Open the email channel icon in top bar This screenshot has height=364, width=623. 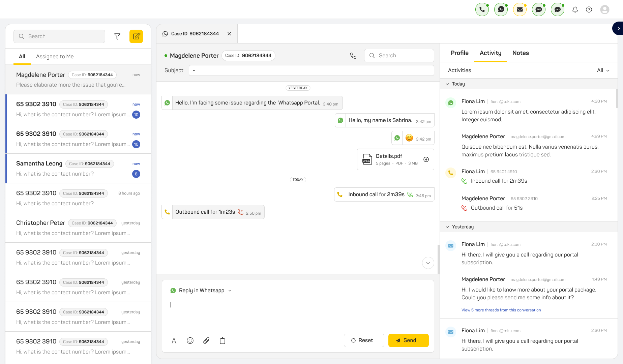click(x=520, y=9)
